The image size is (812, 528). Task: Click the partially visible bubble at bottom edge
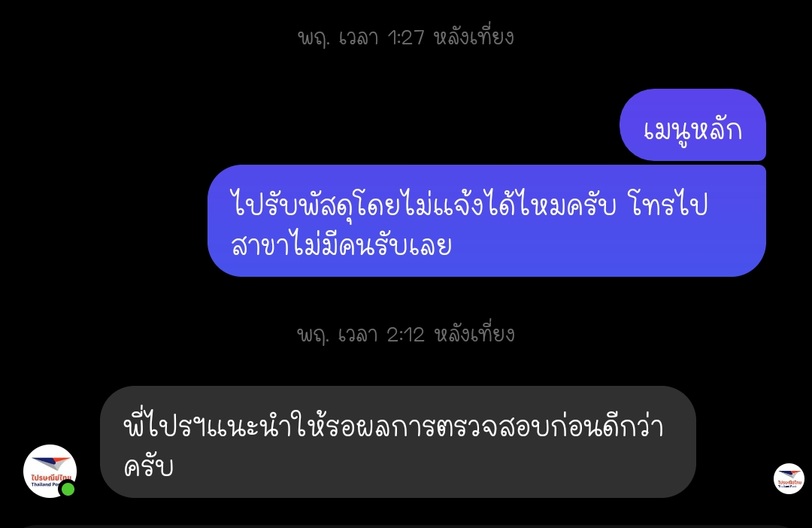tap(406, 526)
